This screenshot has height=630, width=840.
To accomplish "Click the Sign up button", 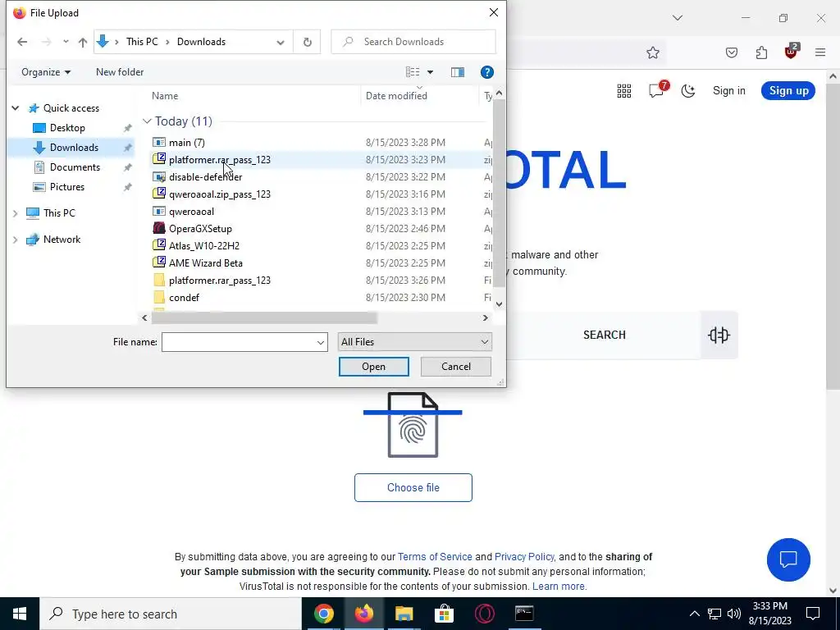I will (x=788, y=90).
